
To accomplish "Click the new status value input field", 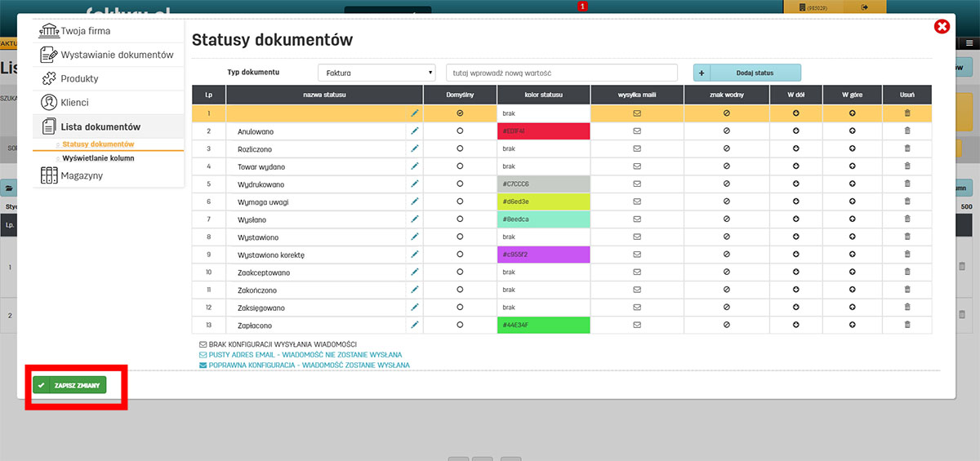I will [562, 73].
